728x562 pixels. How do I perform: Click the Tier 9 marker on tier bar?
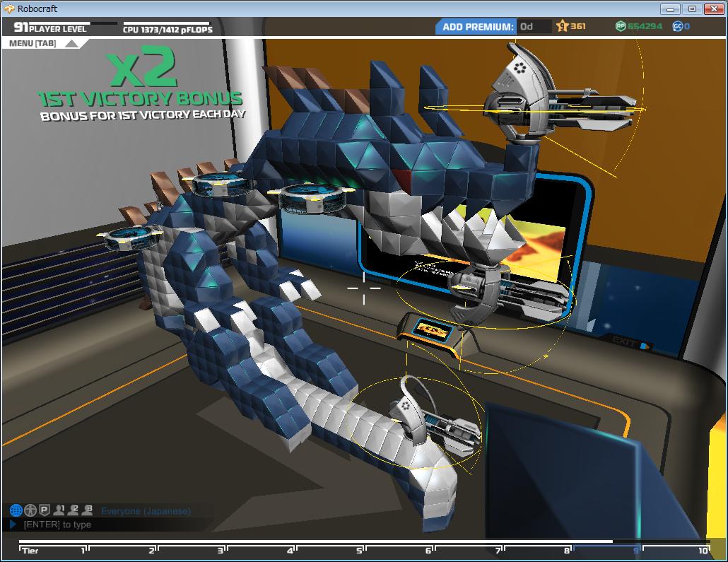pos(636,551)
